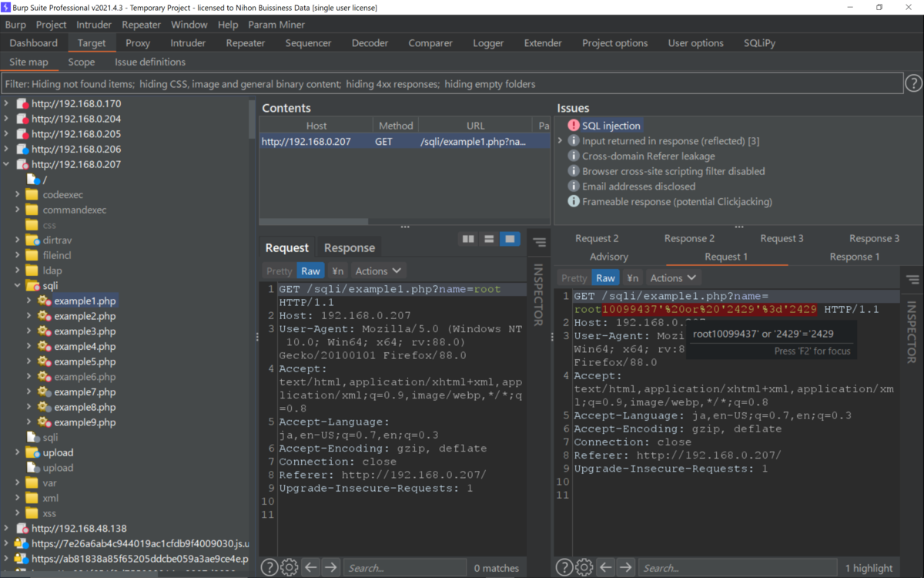Image resolution: width=924 pixels, height=578 pixels.
Task: Click the Burp Suite title bar logo
Action: tap(7, 7)
